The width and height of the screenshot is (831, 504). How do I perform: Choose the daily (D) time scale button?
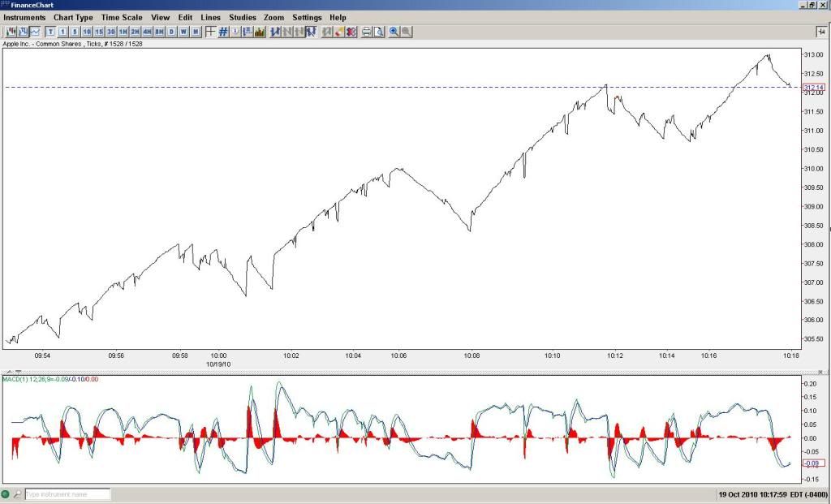tap(171, 32)
